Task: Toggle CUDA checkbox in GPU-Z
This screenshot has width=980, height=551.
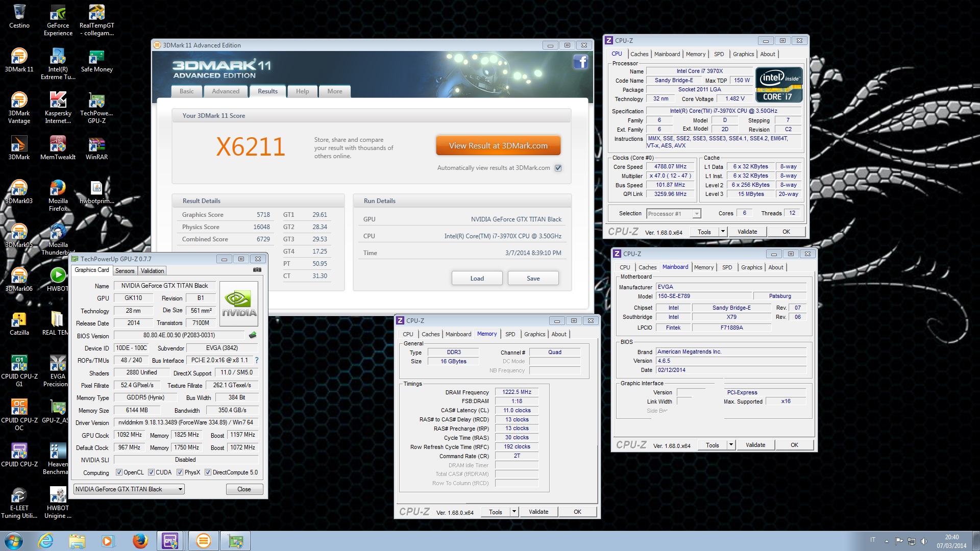Action: click(151, 472)
